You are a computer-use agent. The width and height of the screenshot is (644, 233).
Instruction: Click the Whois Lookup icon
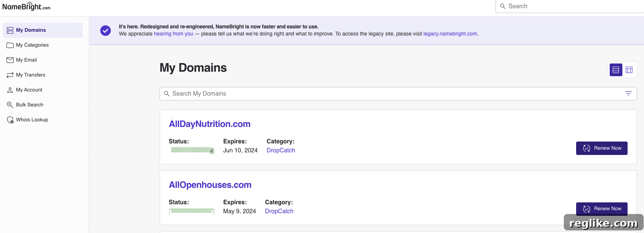10,120
